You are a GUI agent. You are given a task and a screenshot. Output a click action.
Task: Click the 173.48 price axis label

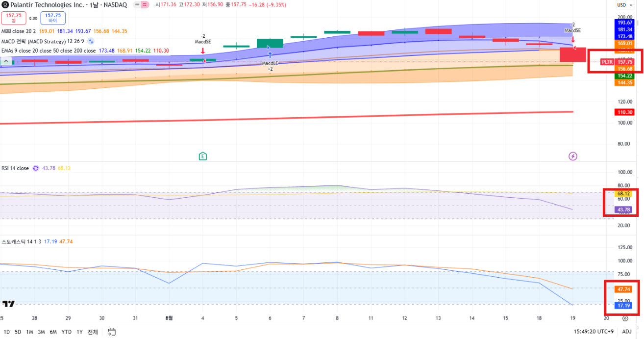point(625,36)
